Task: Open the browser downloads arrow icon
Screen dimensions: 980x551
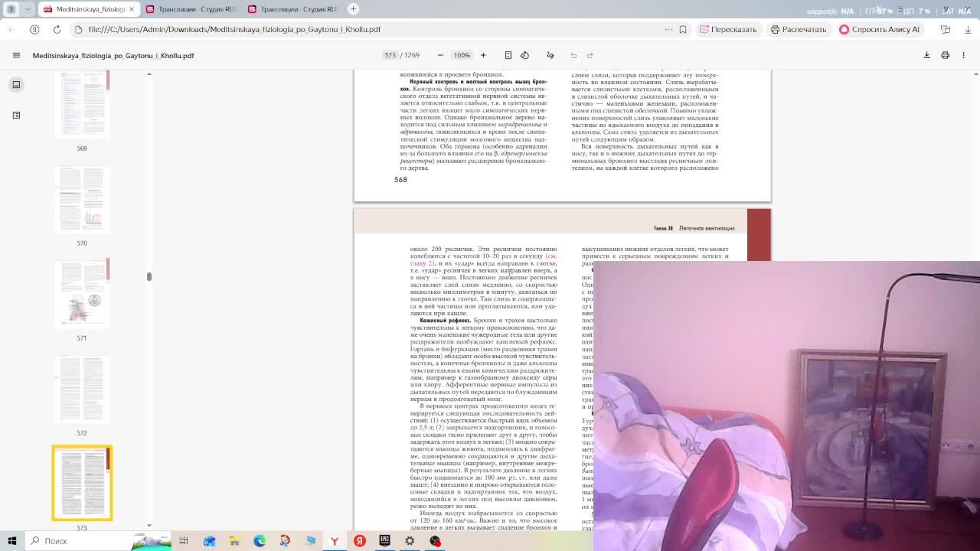Action: click(968, 29)
